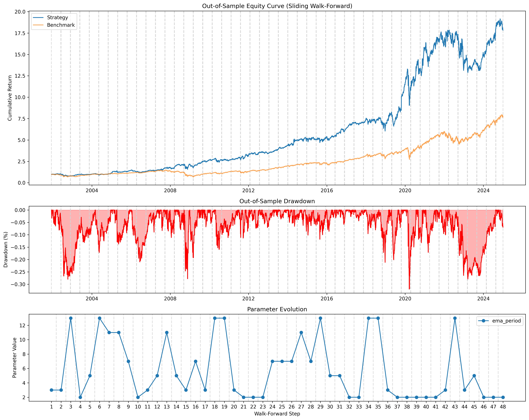This screenshot has height=420, width=529.
Task: Click the orange Benchmark legend line swatch
Action: coord(38,25)
